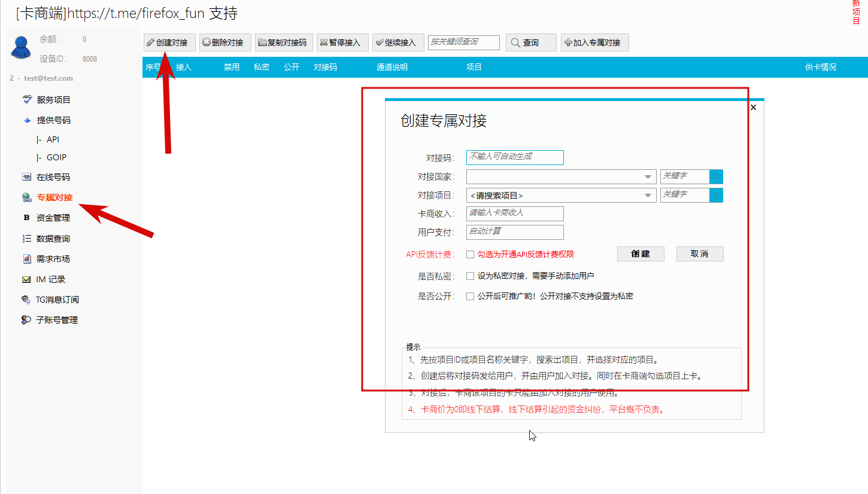The height and width of the screenshot is (494, 868).
Task: Click the 私密 column header
Action: [x=262, y=67]
